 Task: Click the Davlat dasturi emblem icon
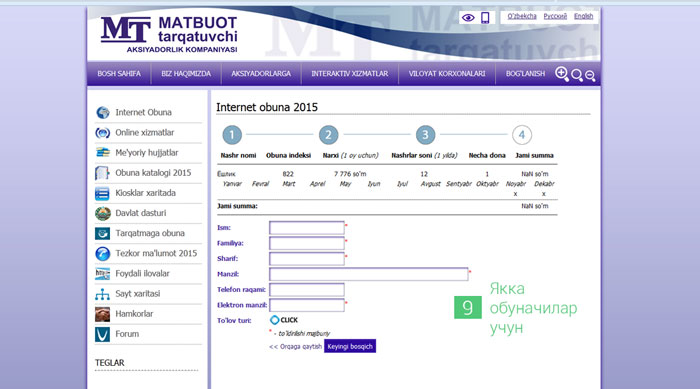103,213
